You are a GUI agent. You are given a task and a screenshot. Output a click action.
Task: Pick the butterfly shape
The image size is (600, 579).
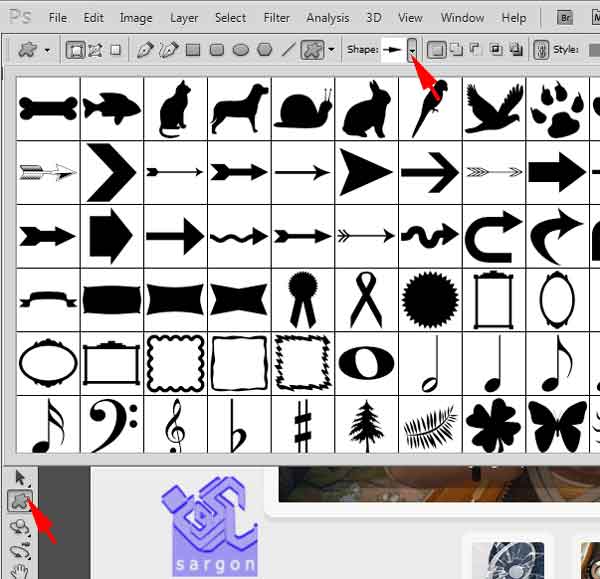(557, 424)
